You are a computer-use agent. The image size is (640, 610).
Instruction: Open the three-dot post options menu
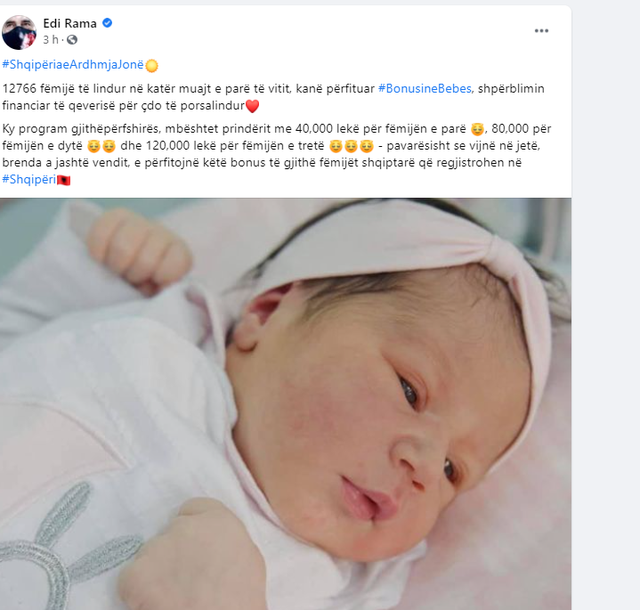[x=541, y=31]
